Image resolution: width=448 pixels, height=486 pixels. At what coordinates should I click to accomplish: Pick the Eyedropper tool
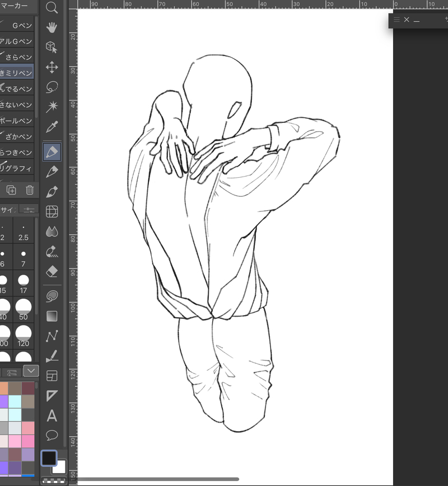[52, 127]
